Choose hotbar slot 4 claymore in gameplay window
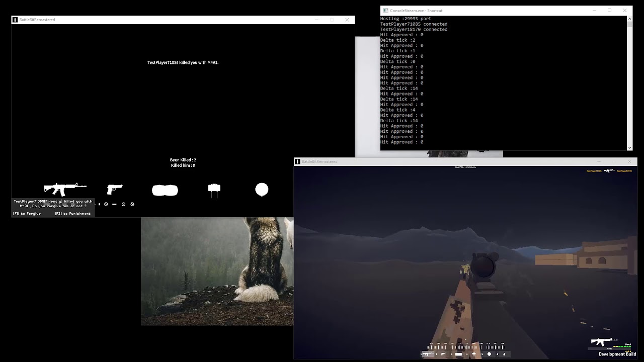 (473, 354)
